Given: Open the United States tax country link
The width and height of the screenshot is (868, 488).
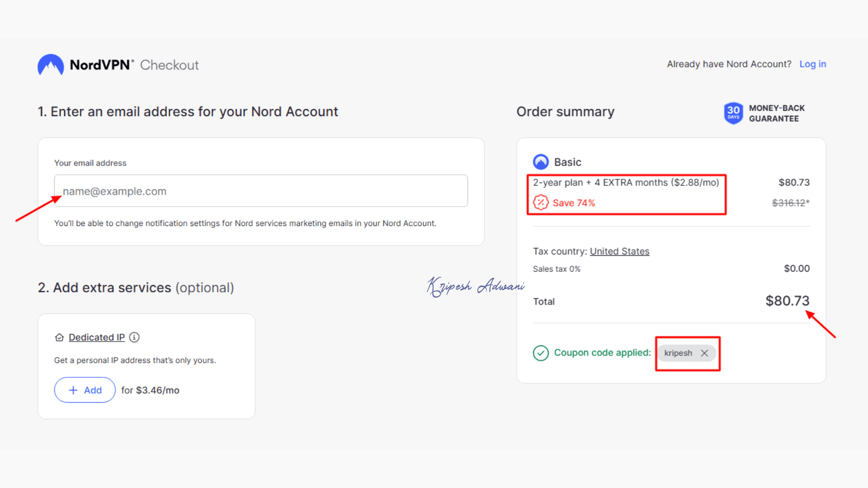Looking at the screenshot, I should pos(619,251).
